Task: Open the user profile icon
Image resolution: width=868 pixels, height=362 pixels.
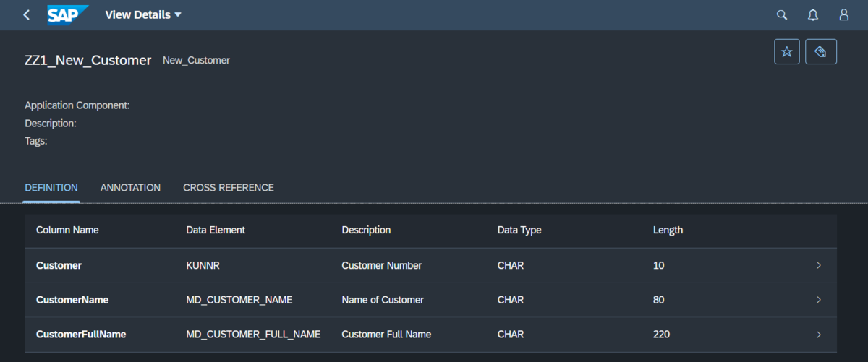Action: [x=843, y=14]
